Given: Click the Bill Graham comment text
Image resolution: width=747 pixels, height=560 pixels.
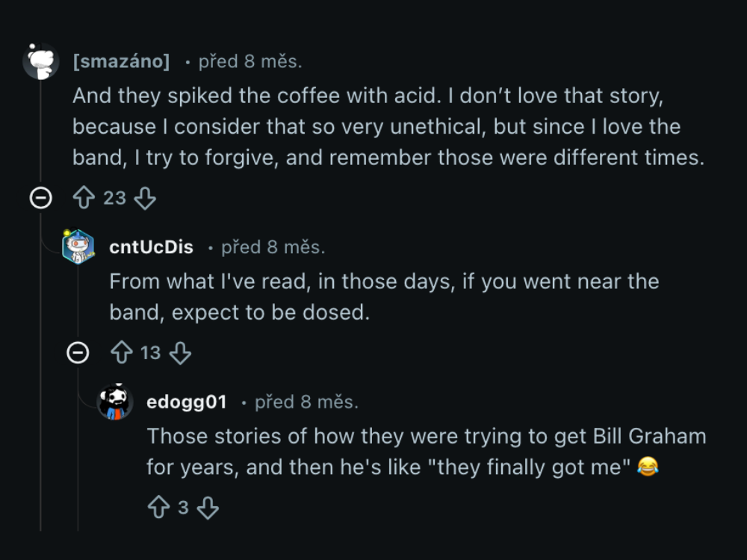Looking at the screenshot, I should [x=426, y=452].
